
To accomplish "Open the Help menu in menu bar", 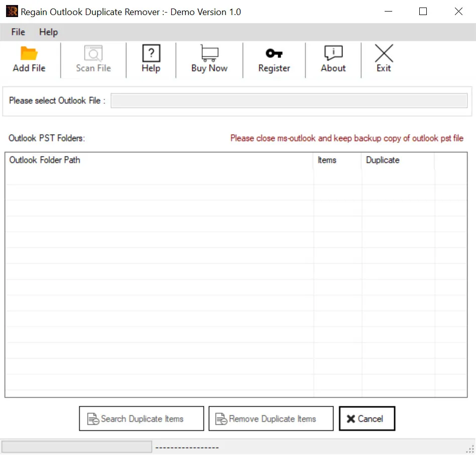I will (48, 32).
